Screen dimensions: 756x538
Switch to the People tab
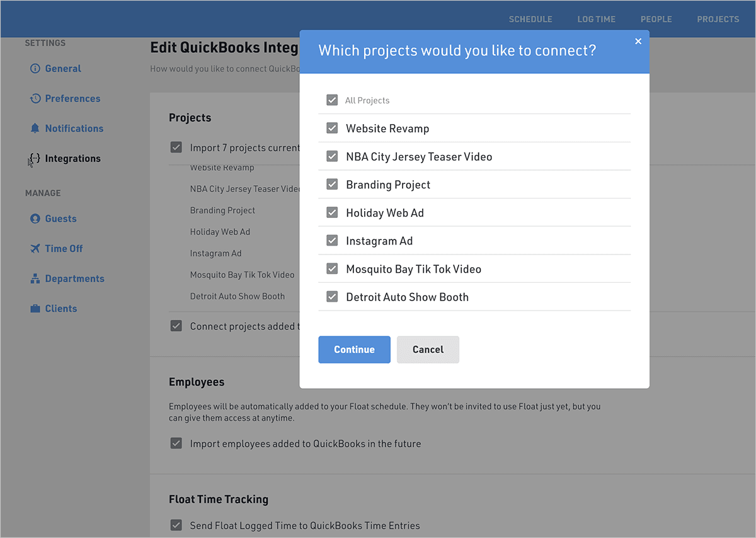click(x=656, y=20)
